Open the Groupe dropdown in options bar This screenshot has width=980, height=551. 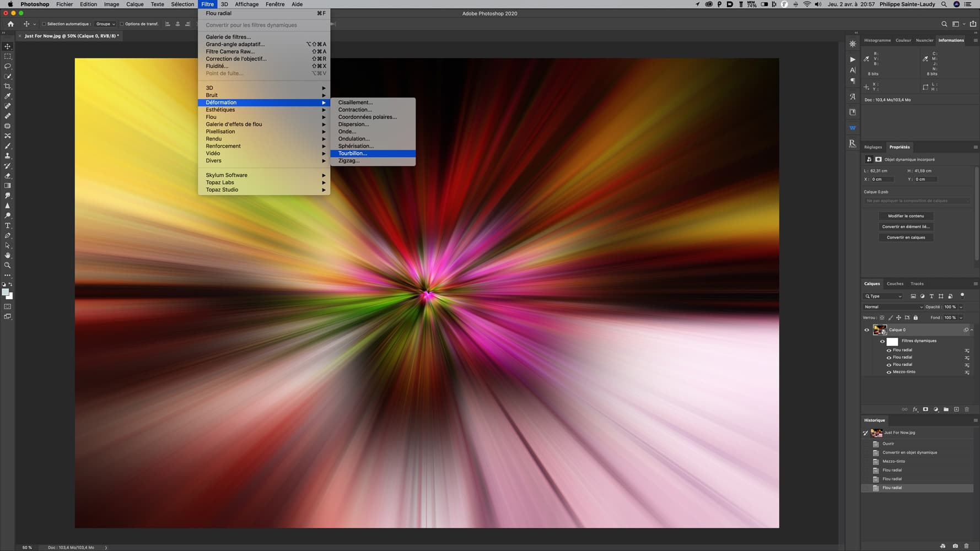coord(105,24)
